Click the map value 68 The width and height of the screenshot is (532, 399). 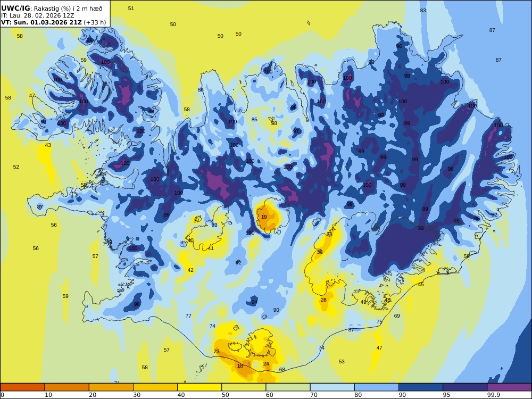(x=282, y=370)
